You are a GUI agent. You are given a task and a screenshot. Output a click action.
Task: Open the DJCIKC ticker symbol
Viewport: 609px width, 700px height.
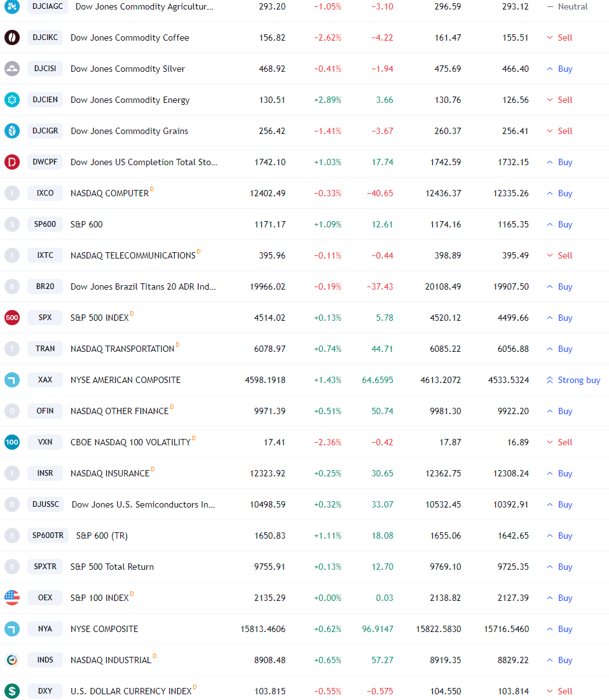45,37
